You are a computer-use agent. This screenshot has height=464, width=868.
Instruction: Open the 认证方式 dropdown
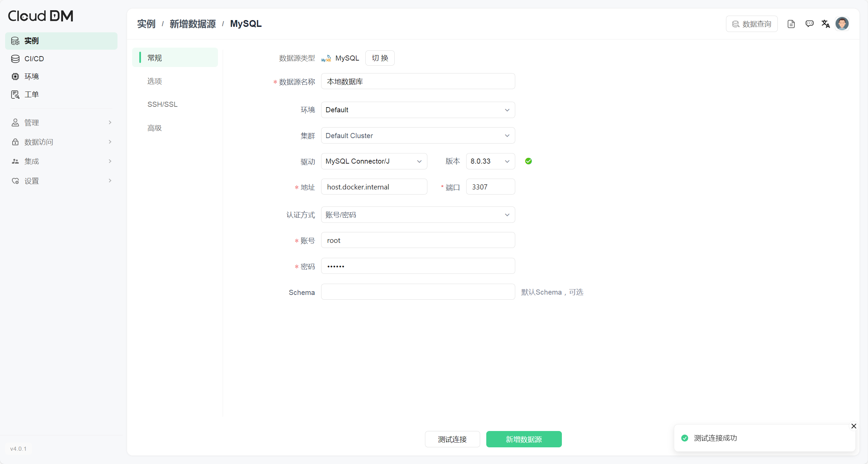click(x=418, y=215)
